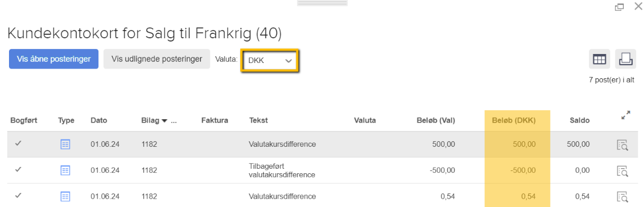View entry details for the 0,54 row
Screen dimensions: 644x207
(x=623, y=196)
